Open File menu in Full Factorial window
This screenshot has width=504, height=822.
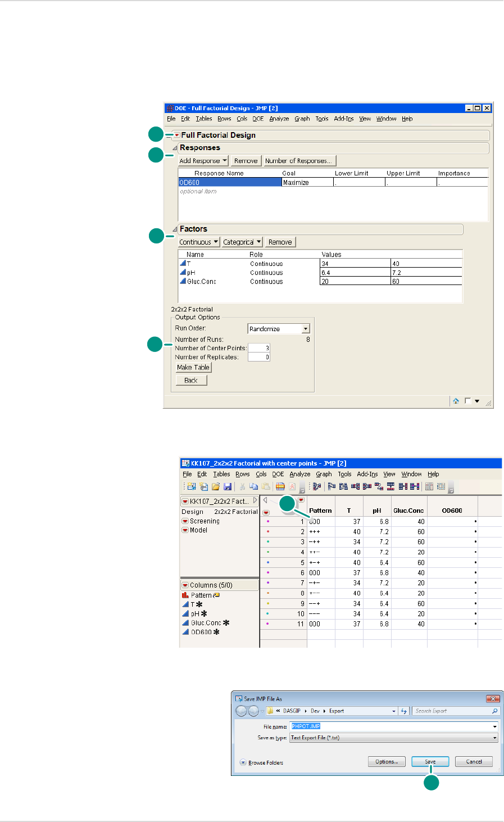click(x=171, y=119)
